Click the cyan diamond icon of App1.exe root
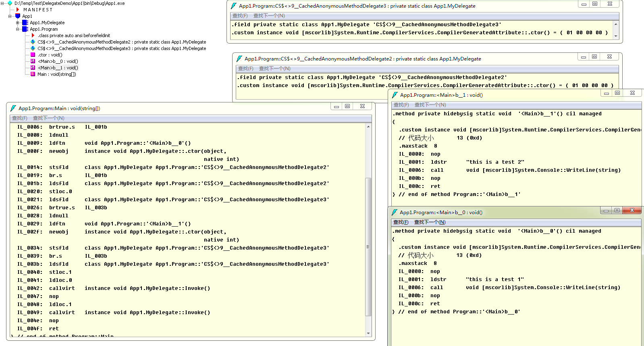The width and height of the screenshot is (644, 346). pyautogui.click(x=10, y=3)
